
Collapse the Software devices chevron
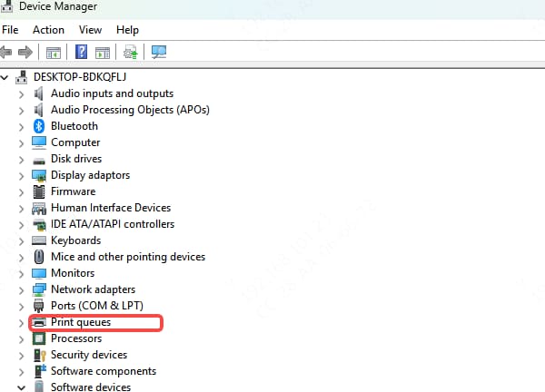tap(21, 387)
